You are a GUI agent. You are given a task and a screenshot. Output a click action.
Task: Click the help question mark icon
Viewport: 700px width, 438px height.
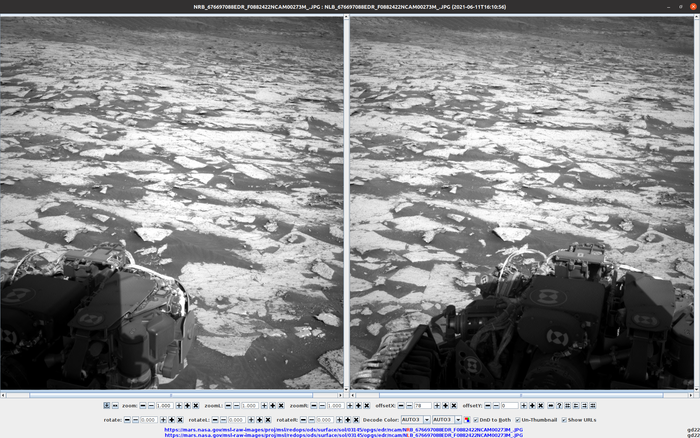coord(559,406)
